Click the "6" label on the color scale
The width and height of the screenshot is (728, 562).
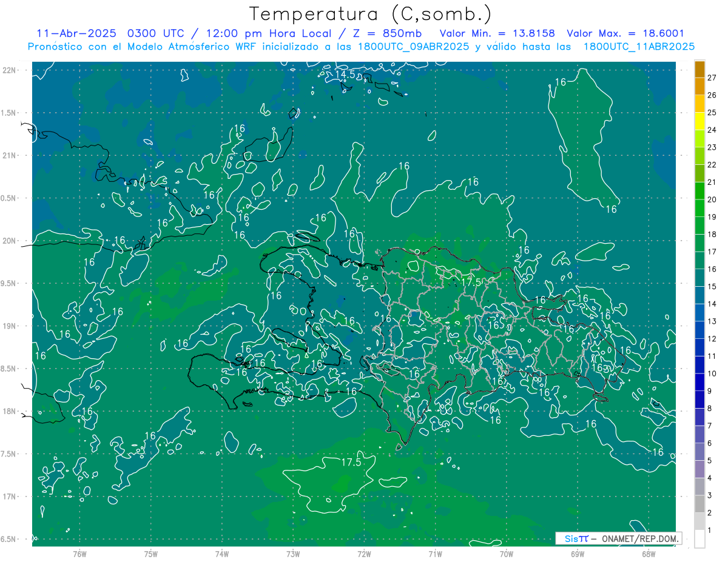(x=709, y=443)
